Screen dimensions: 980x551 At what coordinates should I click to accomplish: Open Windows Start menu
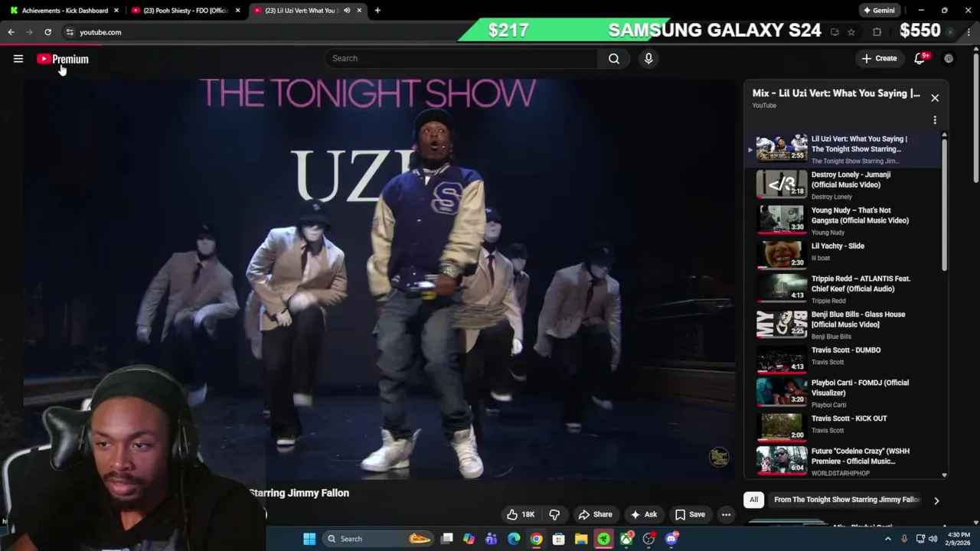(x=309, y=539)
